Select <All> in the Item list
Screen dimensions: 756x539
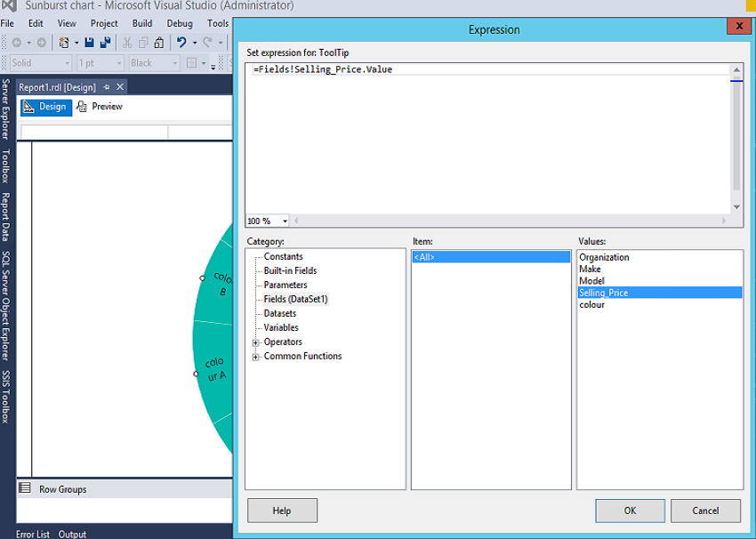[491, 257]
